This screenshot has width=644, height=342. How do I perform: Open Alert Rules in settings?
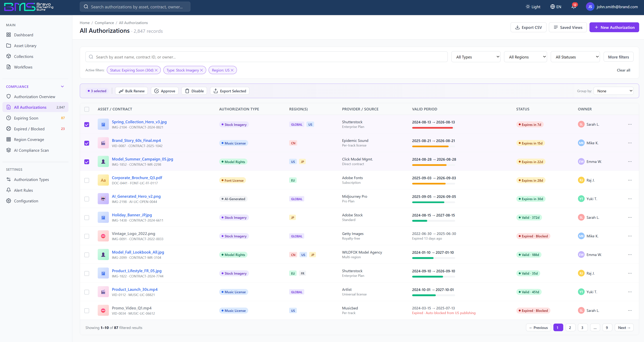tap(36, 190)
